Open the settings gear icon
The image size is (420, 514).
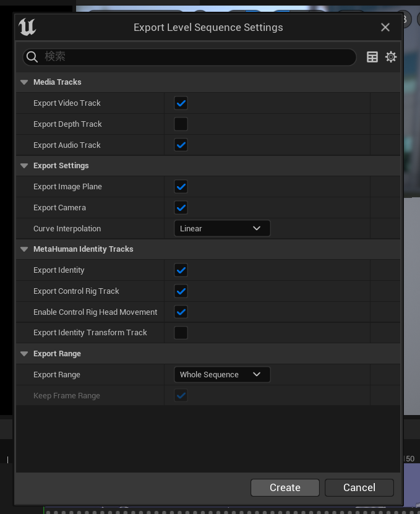coord(391,57)
